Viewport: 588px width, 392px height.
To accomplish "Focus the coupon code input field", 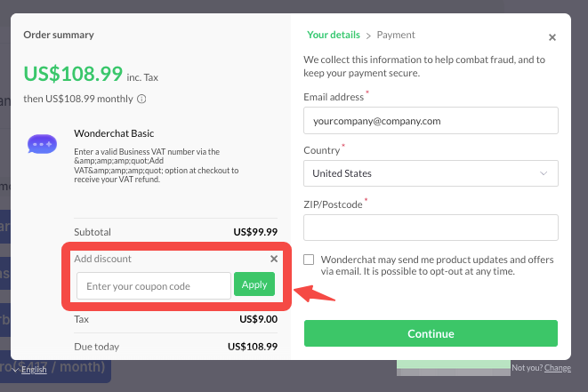I will 154,285.
